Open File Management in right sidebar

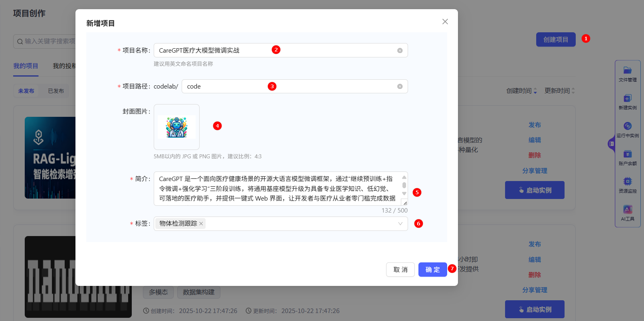coord(627,74)
